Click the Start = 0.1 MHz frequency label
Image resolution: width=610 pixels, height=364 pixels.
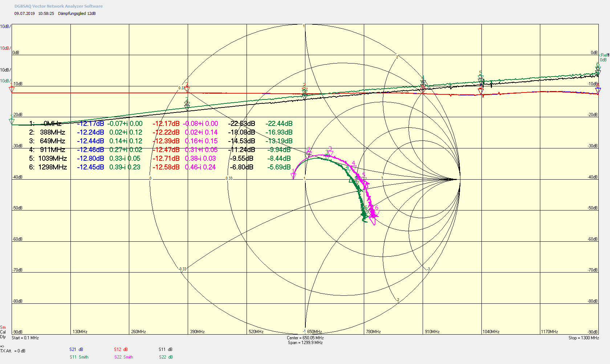click(x=25, y=338)
